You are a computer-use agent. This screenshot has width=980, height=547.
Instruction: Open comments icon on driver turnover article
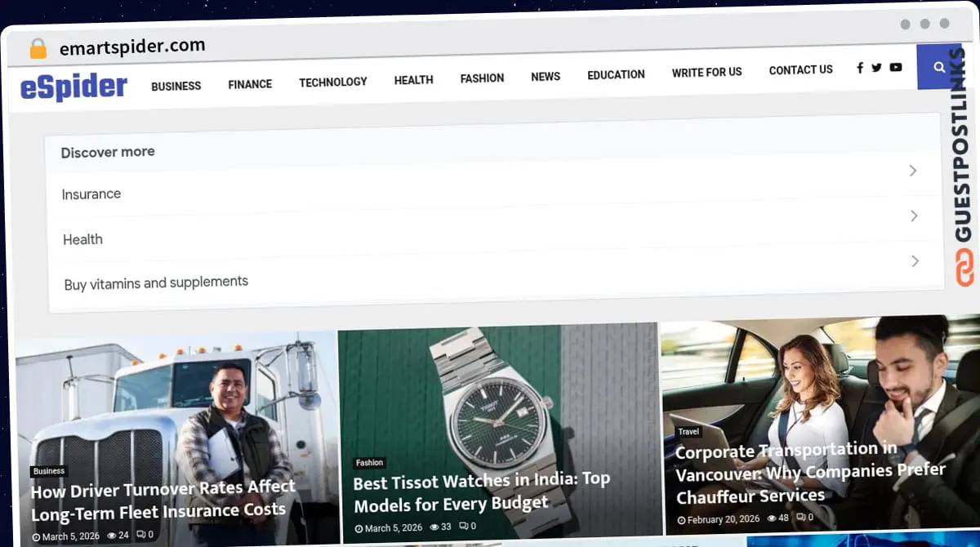coord(140,535)
